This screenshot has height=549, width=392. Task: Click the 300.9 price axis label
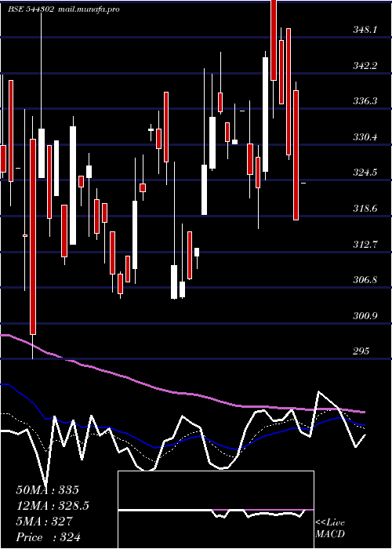(365, 316)
